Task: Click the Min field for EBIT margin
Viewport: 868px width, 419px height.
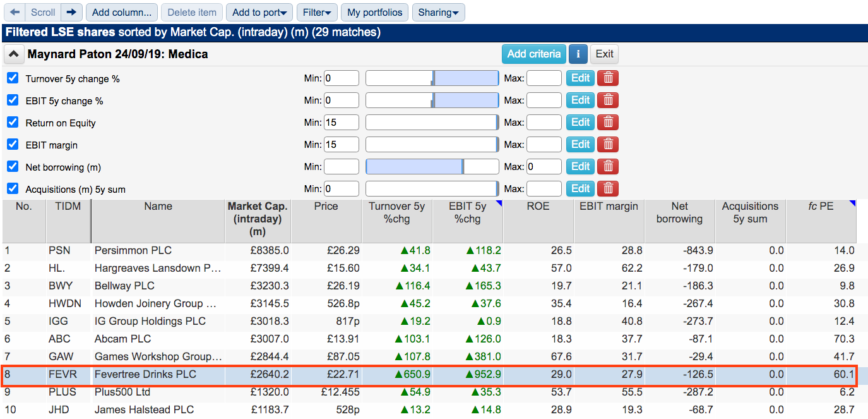Action: (342, 145)
